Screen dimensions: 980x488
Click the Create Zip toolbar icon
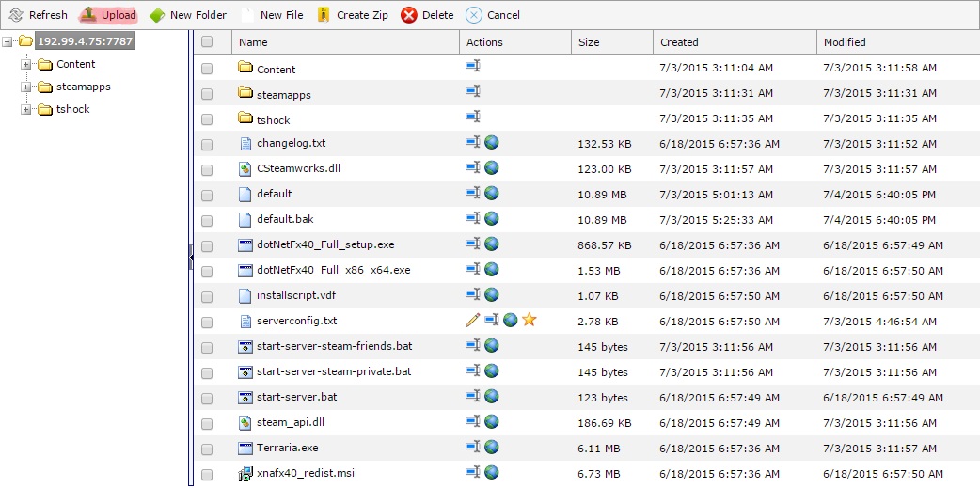tap(324, 15)
